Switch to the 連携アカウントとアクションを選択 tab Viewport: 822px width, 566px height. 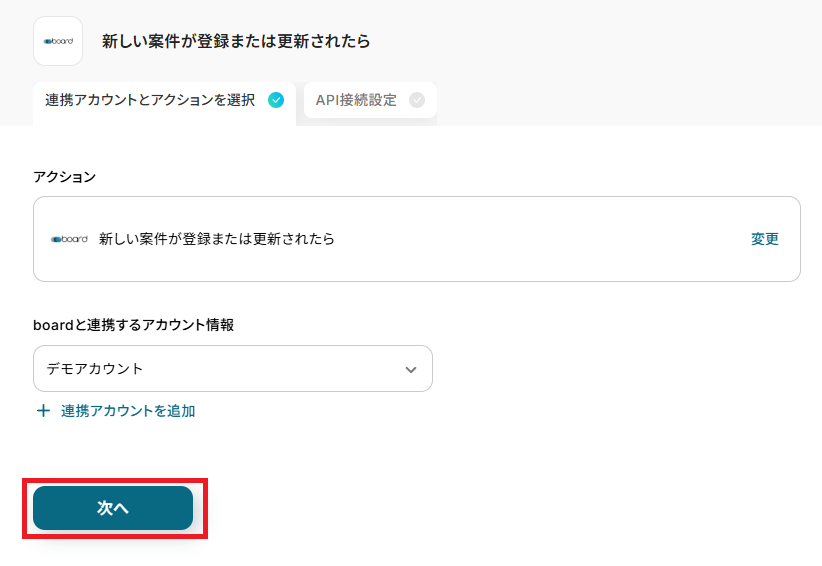pos(150,100)
